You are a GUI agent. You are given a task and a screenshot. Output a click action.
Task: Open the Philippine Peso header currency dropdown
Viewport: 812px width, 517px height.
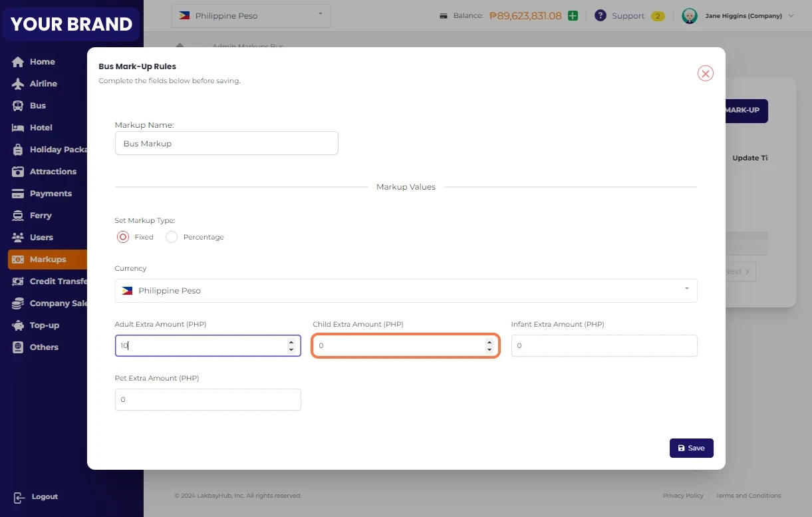click(x=251, y=16)
